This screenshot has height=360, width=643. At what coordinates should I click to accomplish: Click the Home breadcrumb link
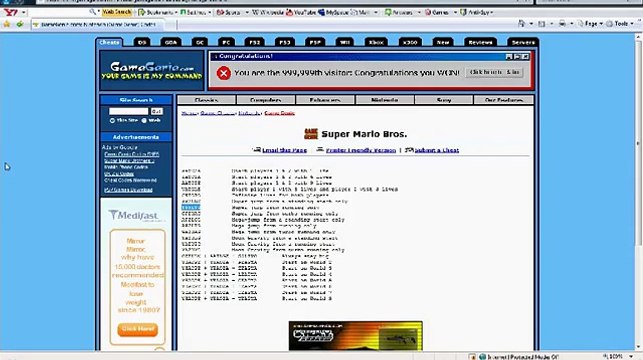[188, 113]
